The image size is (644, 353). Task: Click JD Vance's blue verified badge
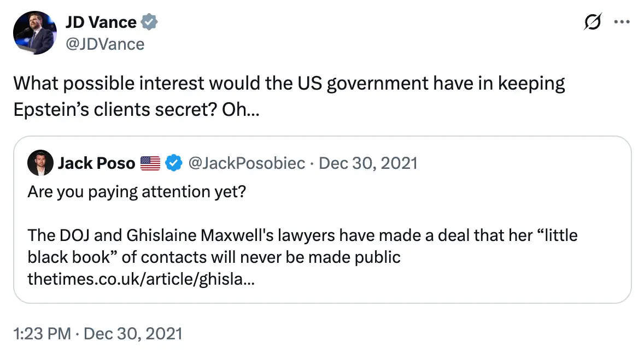pyautogui.click(x=149, y=22)
